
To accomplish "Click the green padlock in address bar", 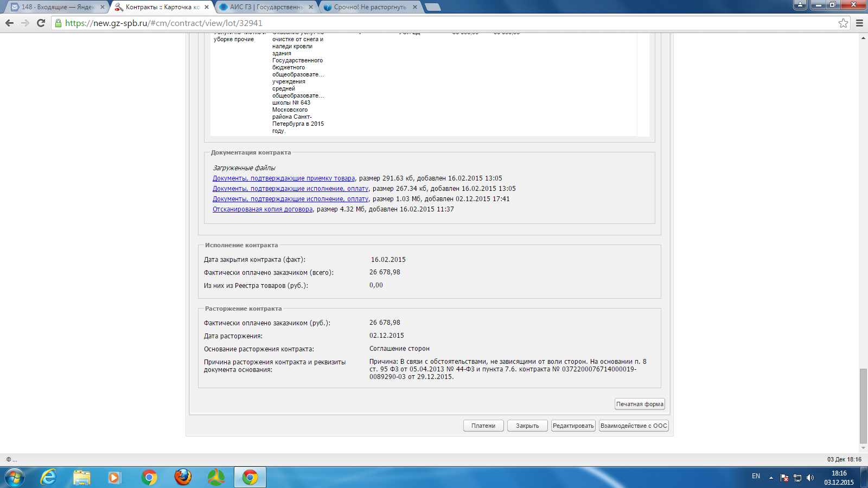I will coord(59,23).
